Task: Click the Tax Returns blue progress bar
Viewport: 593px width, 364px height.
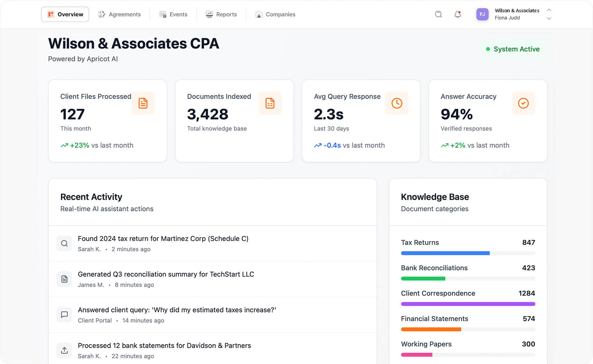Action: (445, 253)
